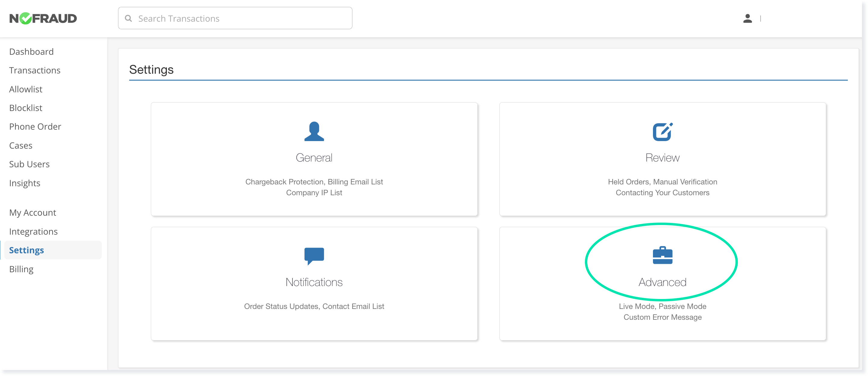This screenshot has width=868, height=376.
Task: Open the Sub Users page
Action: tap(30, 164)
